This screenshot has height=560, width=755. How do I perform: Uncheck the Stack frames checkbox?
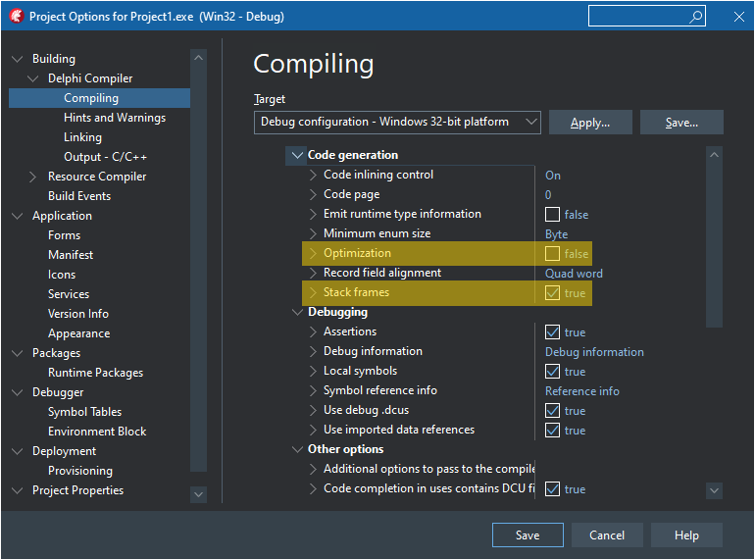pyautogui.click(x=553, y=292)
